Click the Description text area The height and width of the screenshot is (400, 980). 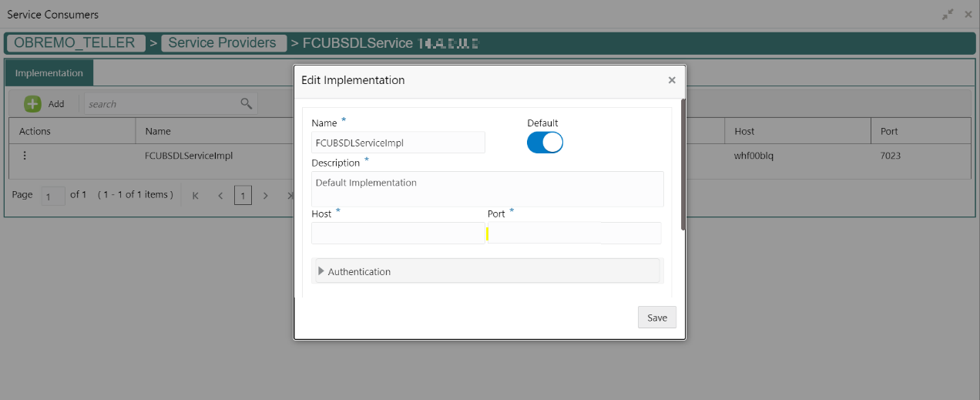click(x=488, y=189)
